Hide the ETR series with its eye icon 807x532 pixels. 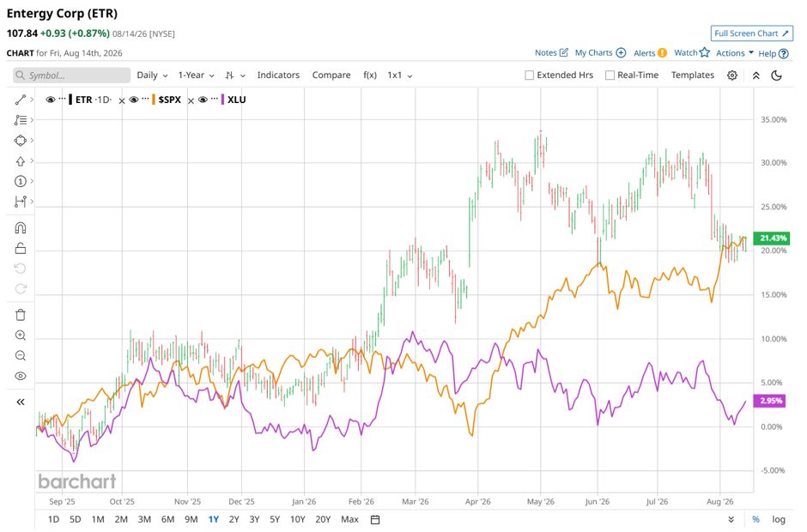coord(51,100)
